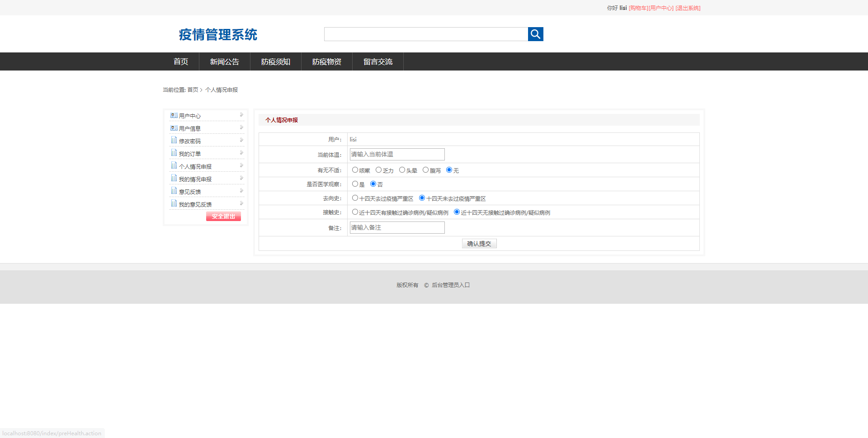Click the arrow beside 用户中心
The width and height of the screenshot is (868, 438).
coord(241,115)
